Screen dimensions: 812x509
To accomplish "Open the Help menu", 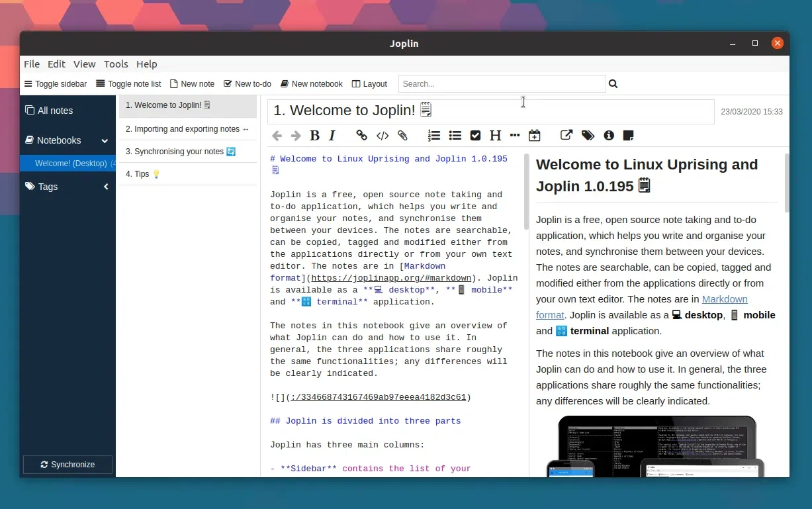I will pyautogui.click(x=147, y=64).
